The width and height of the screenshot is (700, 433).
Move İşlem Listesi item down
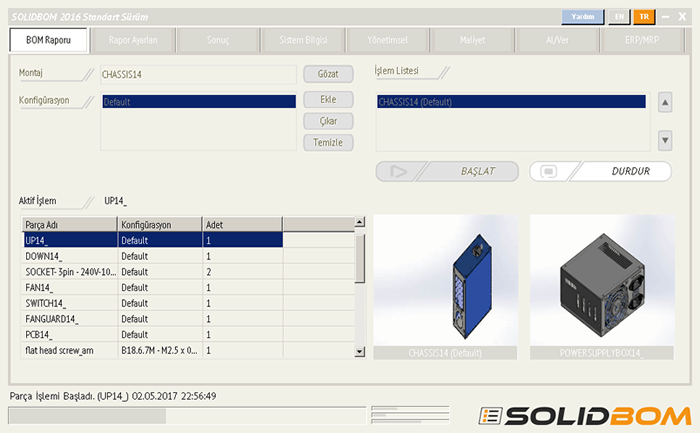click(x=665, y=141)
